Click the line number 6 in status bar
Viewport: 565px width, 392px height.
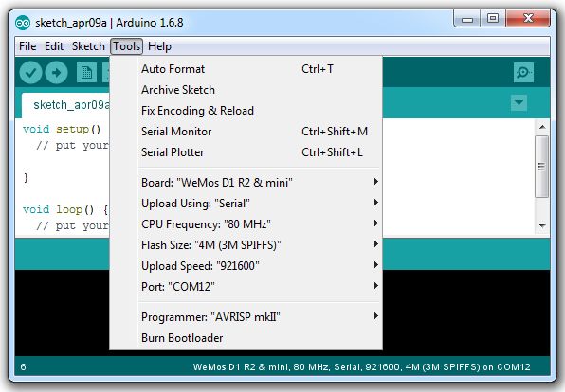click(24, 367)
